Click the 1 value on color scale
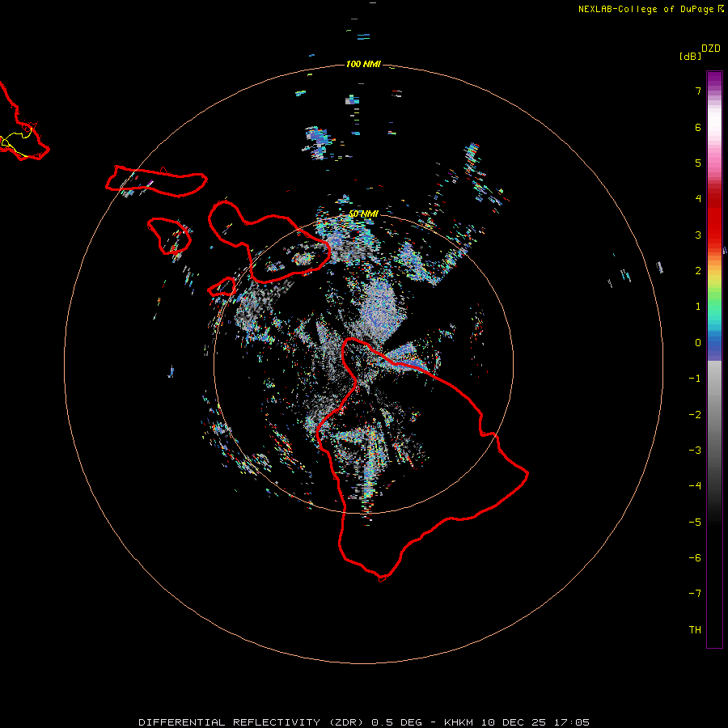Image resolution: width=728 pixels, height=728 pixels. coord(698,307)
